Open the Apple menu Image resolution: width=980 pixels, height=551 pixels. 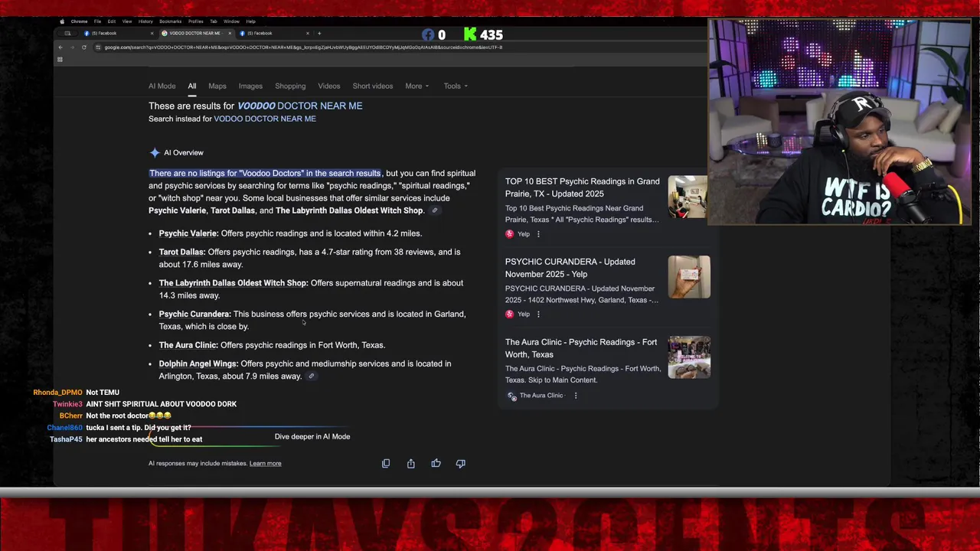pyautogui.click(x=62, y=21)
